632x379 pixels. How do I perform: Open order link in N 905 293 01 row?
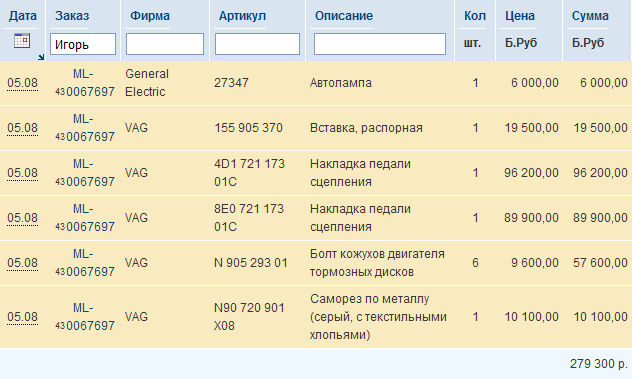pyautogui.click(x=84, y=263)
